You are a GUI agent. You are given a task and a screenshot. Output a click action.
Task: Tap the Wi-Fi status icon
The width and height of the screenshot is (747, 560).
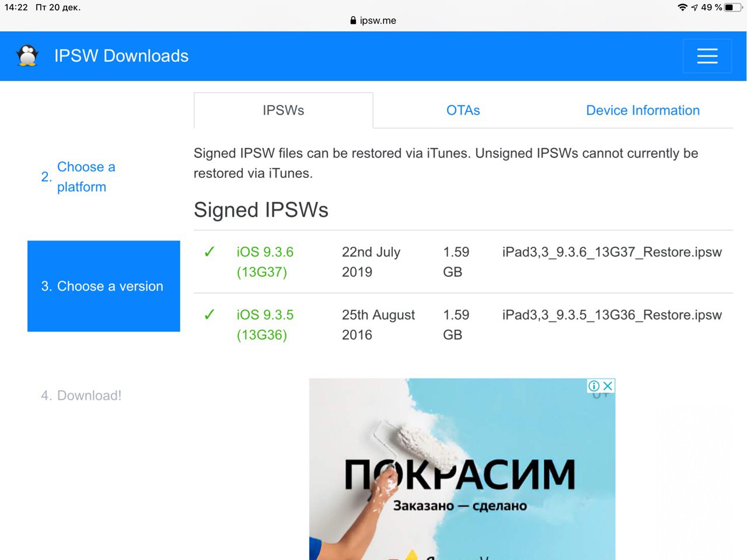tap(682, 8)
